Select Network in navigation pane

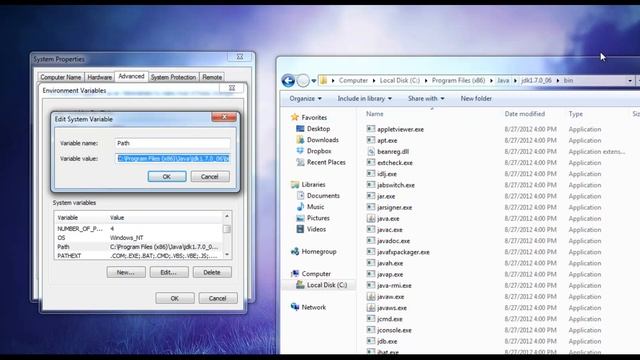(x=313, y=307)
